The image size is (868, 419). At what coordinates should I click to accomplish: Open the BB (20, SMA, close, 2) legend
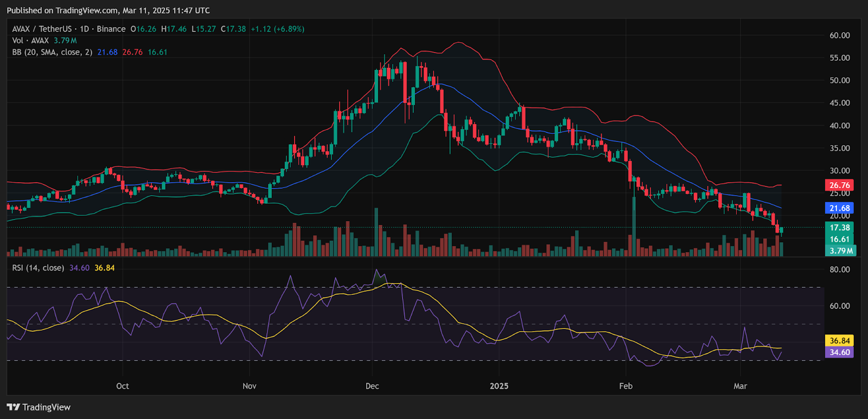tap(52, 53)
